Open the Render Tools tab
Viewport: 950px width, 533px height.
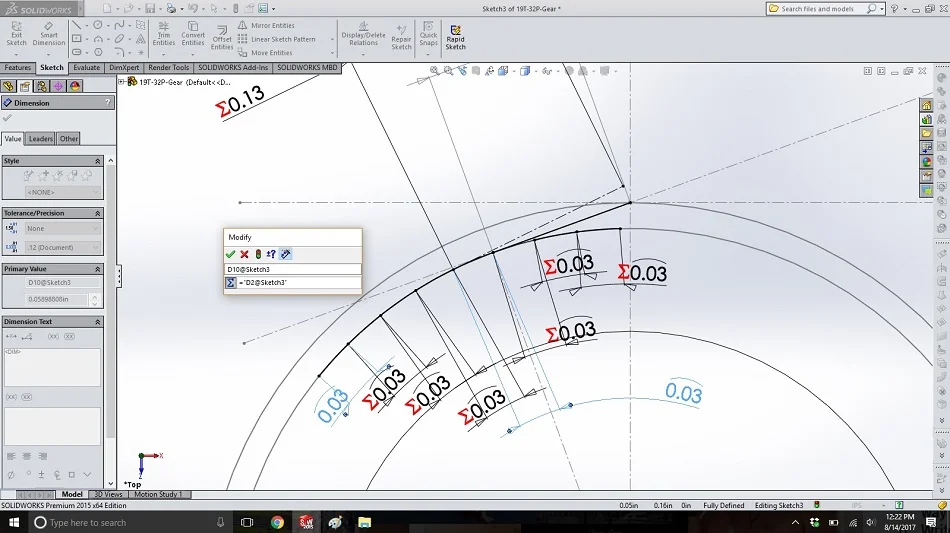168,67
